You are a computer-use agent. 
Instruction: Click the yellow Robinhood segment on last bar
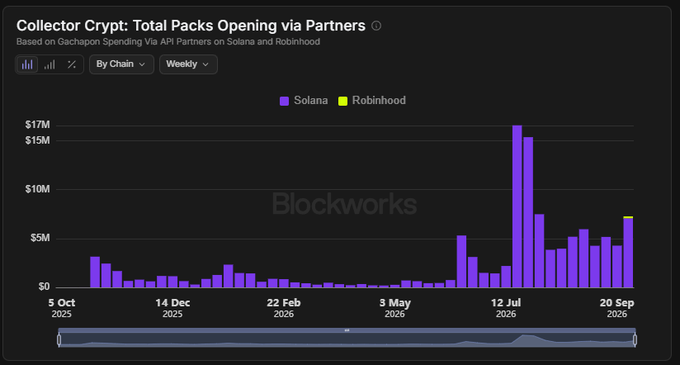(x=628, y=217)
